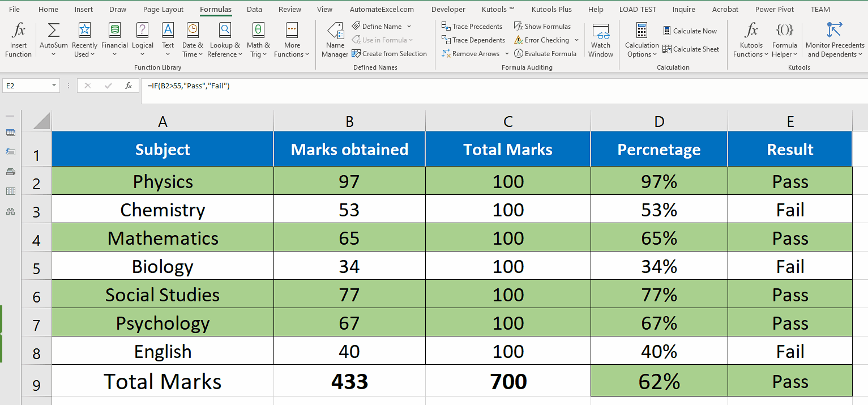This screenshot has width=868, height=405.
Task: Open the AutoSum tool
Action: pos(53,40)
